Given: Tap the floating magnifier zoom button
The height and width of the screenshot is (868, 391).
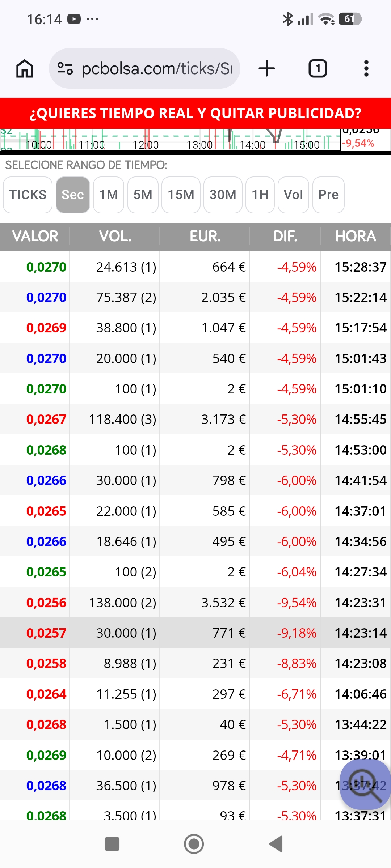Looking at the screenshot, I should click(x=365, y=784).
